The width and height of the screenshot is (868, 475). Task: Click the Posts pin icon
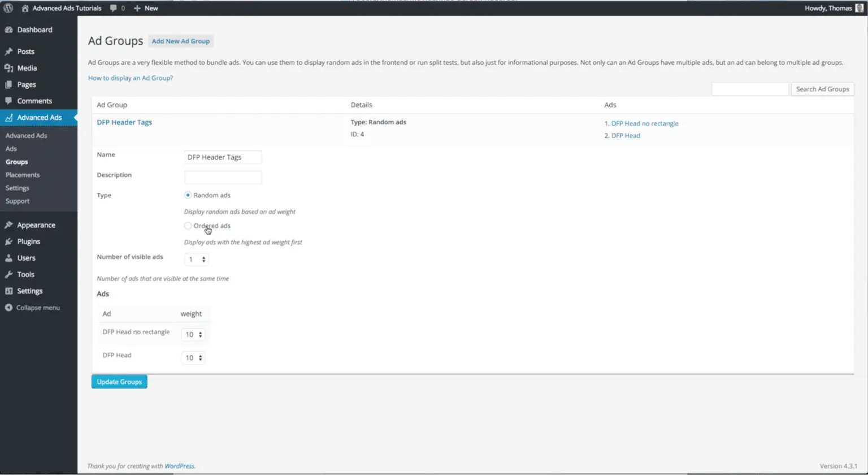point(8,51)
